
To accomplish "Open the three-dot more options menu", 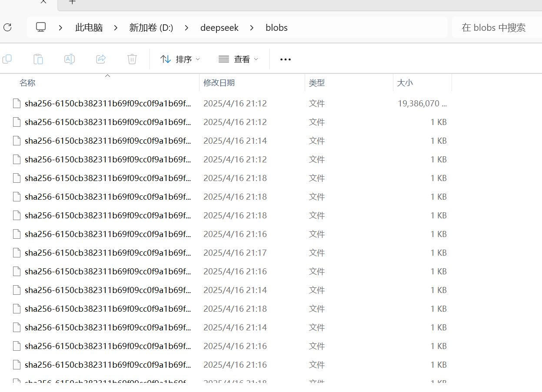I will coord(286,59).
